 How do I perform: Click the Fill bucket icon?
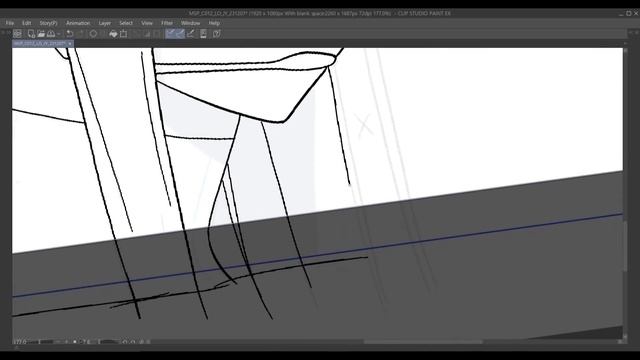(113, 34)
